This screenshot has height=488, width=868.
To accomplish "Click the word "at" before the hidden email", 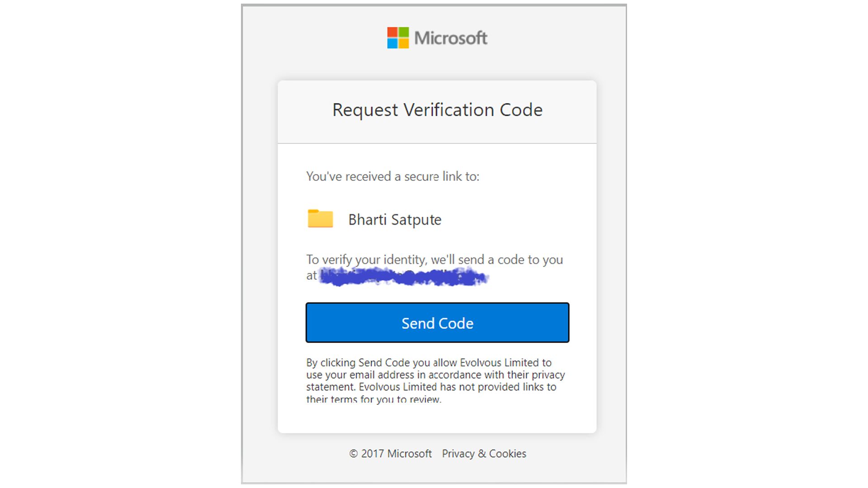I will pyautogui.click(x=311, y=276).
